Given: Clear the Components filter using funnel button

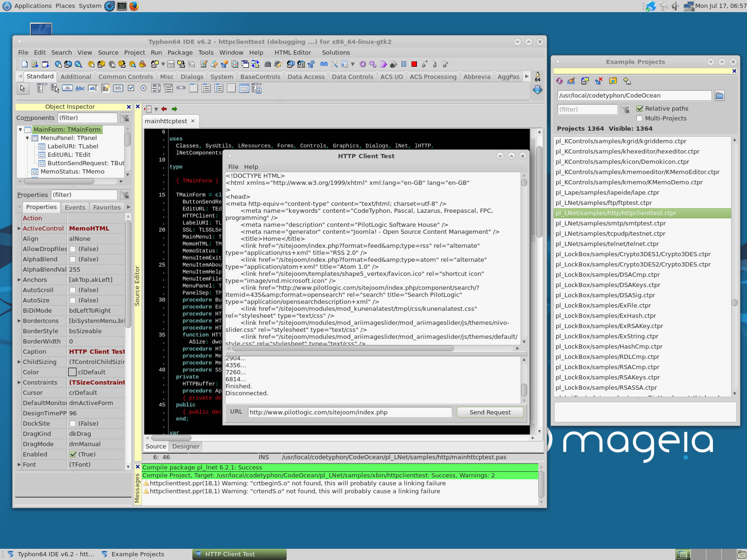Looking at the screenshot, I should (x=125, y=118).
